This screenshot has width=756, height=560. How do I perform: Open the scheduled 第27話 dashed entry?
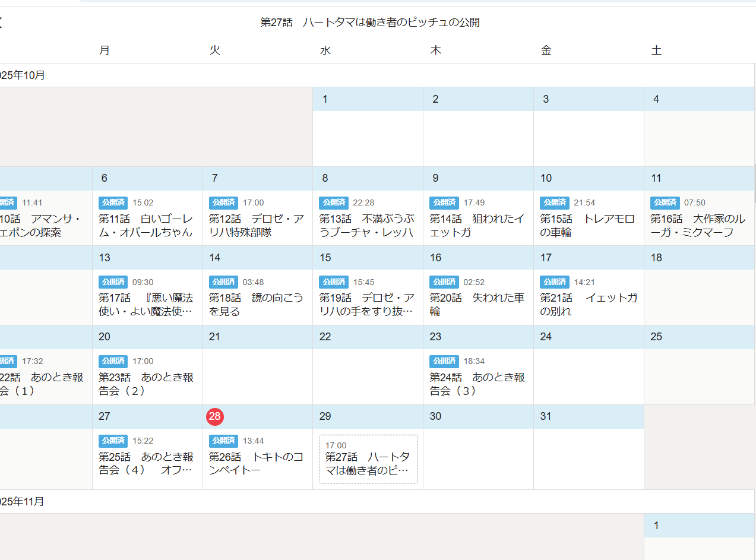click(368, 459)
